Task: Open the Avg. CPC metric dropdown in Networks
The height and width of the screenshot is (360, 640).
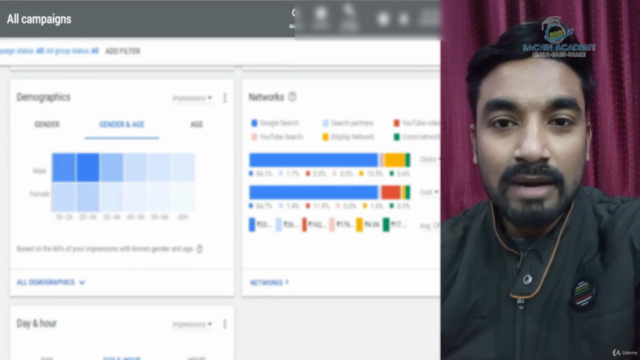Action: [x=430, y=225]
